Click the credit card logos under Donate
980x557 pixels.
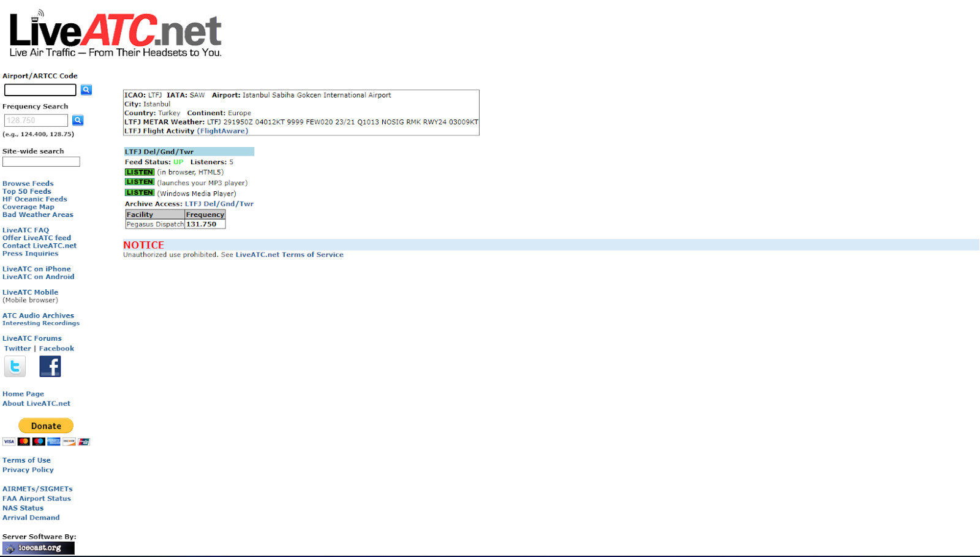(x=46, y=441)
